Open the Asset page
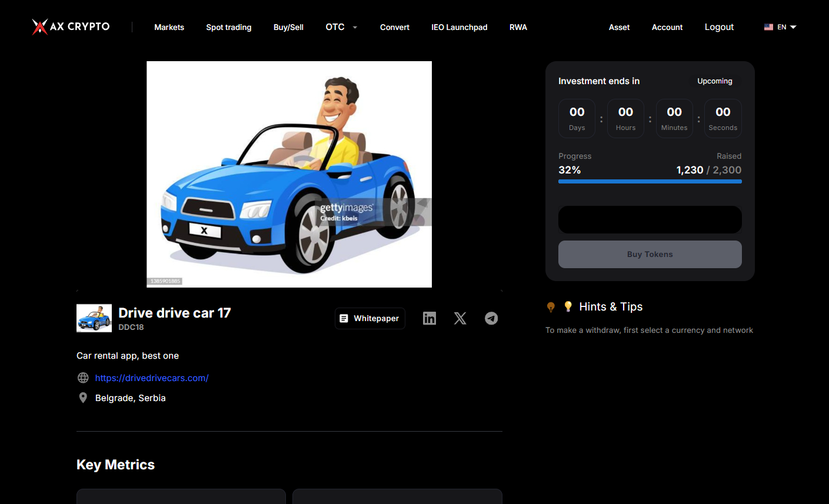This screenshot has width=829, height=504. pos(619,27)
